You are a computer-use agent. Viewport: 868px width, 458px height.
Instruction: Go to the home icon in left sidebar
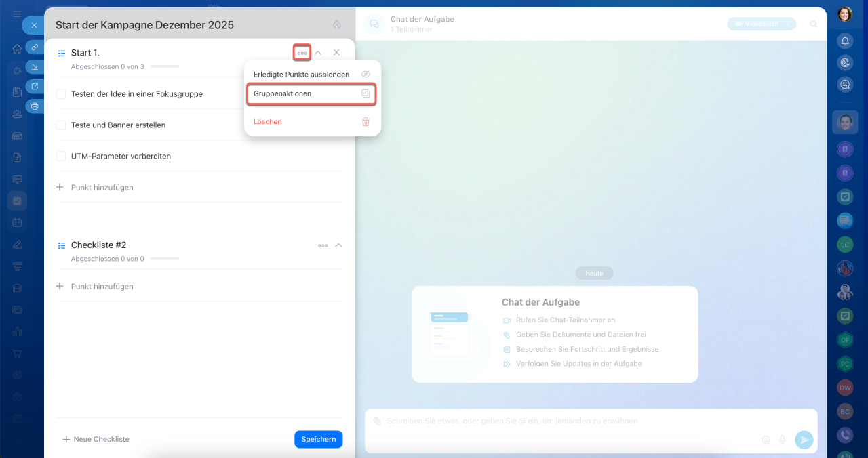coord(17,49)
